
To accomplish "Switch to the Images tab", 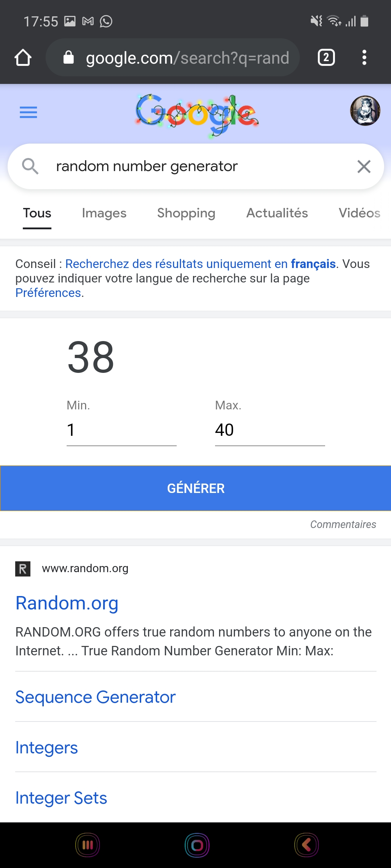I will tap(104, 213).
